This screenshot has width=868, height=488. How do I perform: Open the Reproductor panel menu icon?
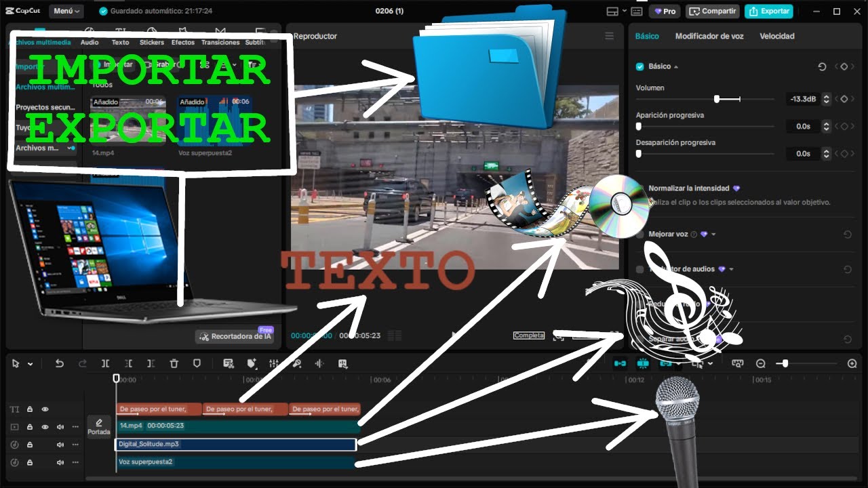609,36
